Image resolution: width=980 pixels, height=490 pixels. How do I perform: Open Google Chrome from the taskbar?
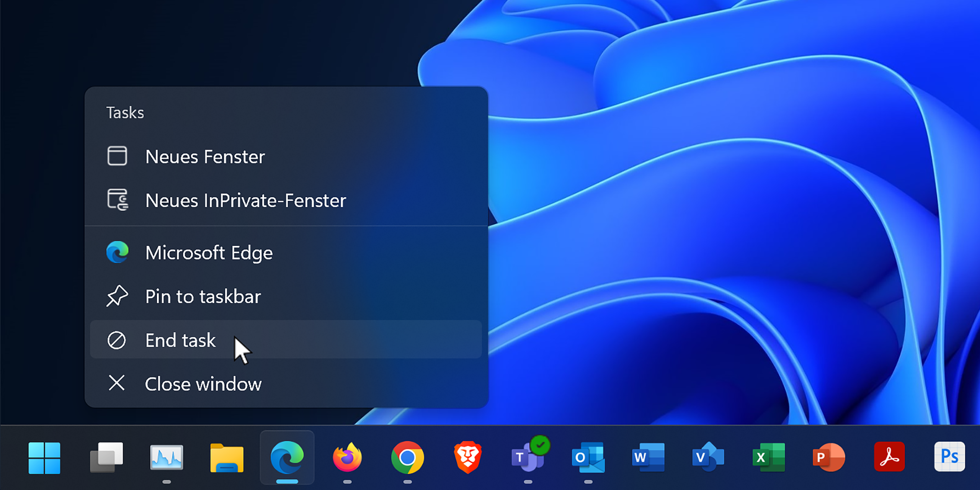click(x=407, y=458)
